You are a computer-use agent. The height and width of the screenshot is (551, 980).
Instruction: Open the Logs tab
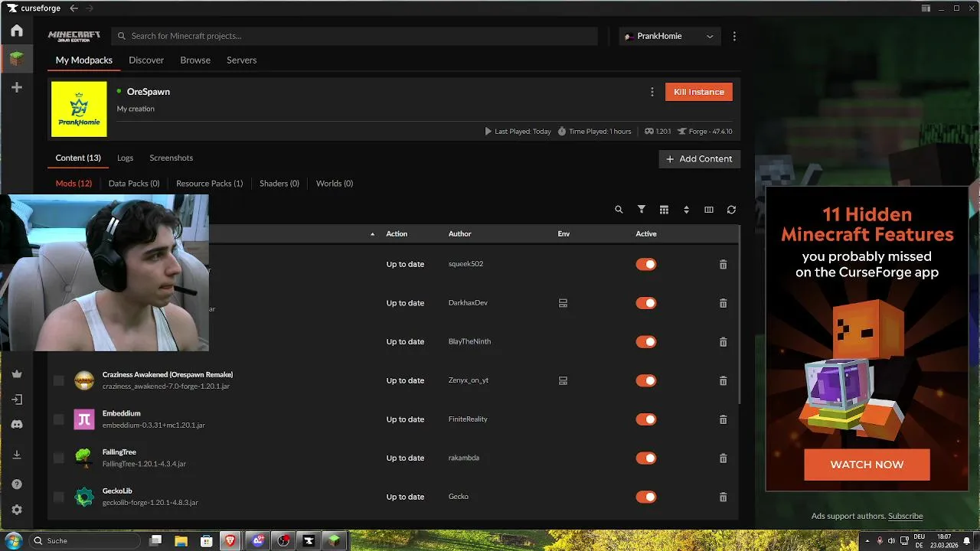(x=125, y=158)
